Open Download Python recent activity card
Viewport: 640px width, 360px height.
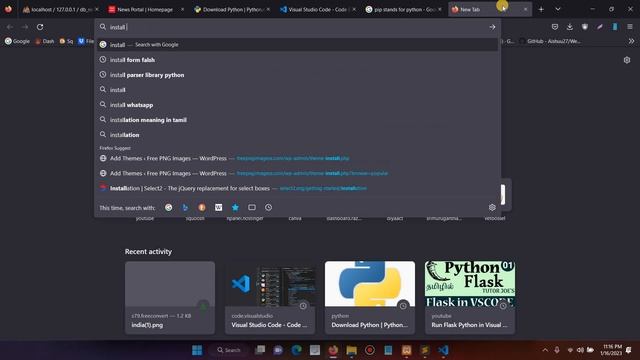370,298
